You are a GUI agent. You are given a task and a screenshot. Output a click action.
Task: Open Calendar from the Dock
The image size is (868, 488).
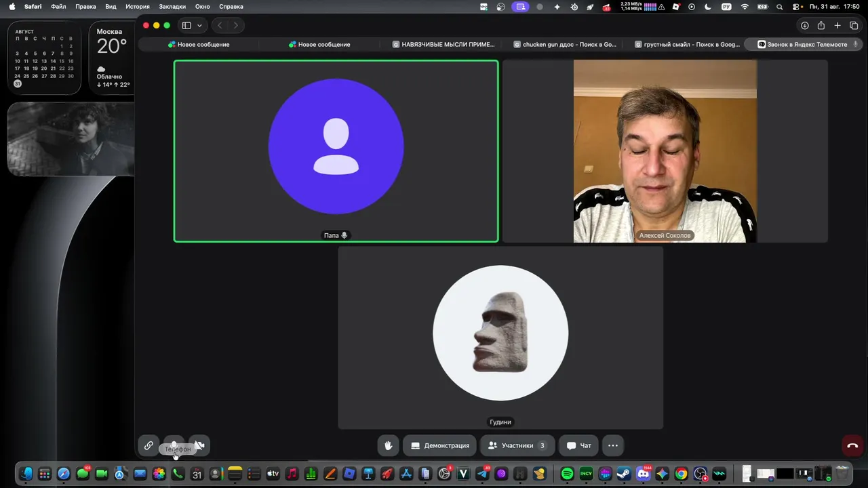tap(197, 474)
